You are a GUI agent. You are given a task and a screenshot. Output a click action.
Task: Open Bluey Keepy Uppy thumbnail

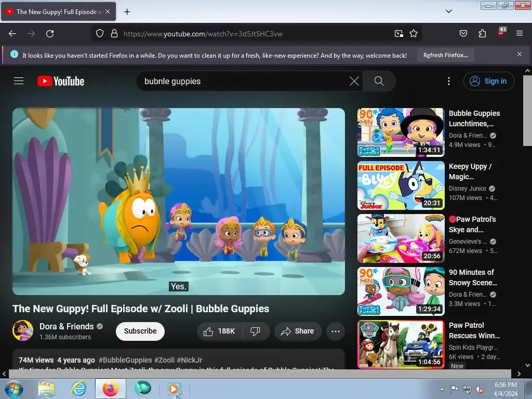tap(401, 185)
